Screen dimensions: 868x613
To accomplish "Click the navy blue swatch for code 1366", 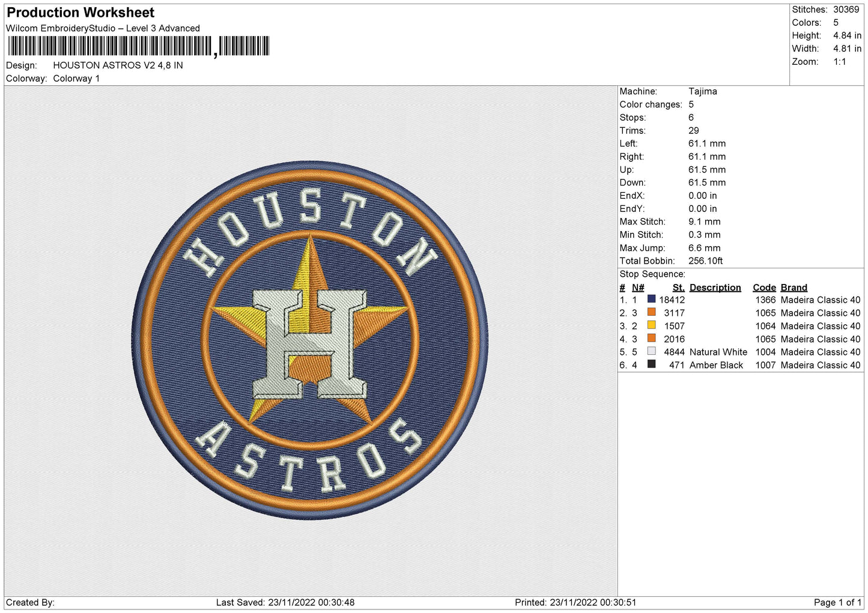I will (x=651, y=299).
